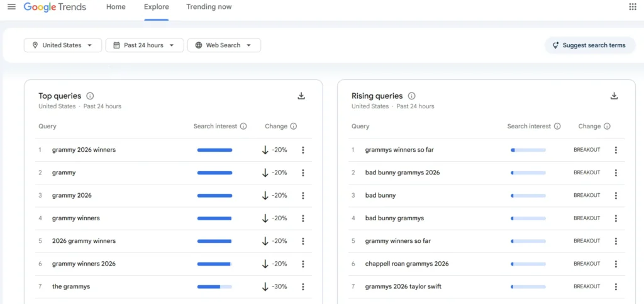Click BREAKOUT label for chappell roan grammys 2026

[587, 264]
